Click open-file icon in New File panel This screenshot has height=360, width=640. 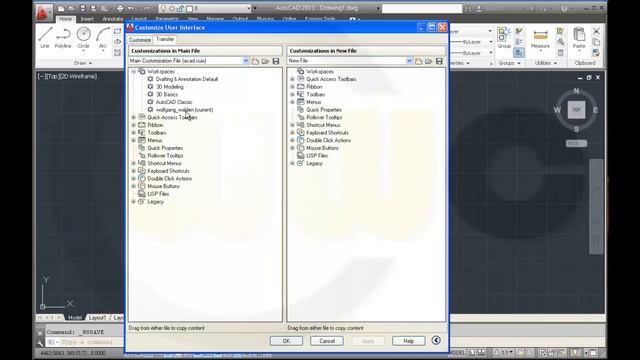tap(429, 61)
